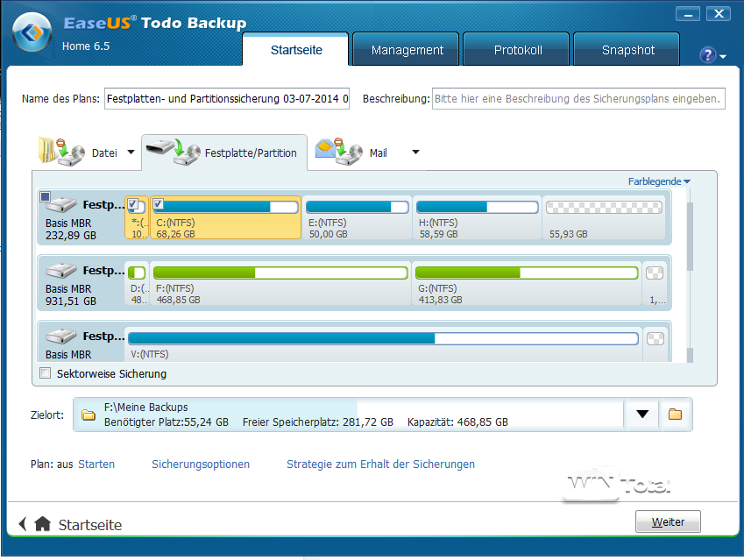The width and height of the screenshot is (744, 560).
Task: Switch to the Management tab
Action: (x=407, y=50)
